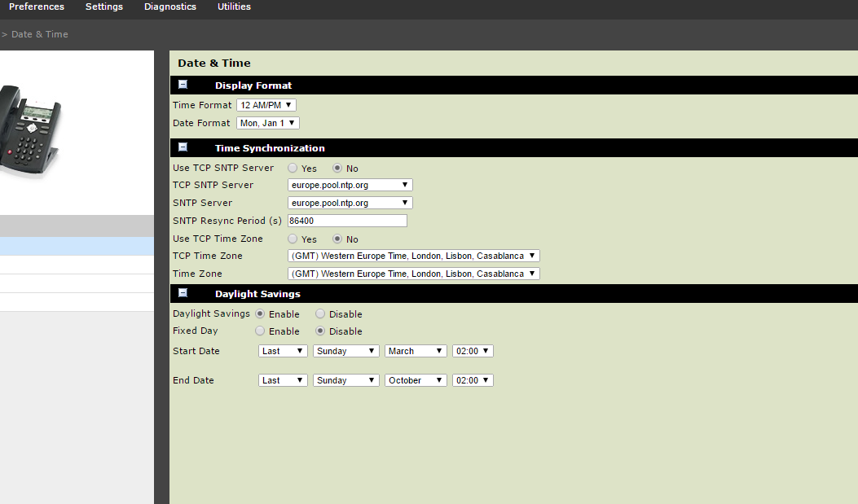Open End Date time dropdown
The height and width of the screenshot is (504, 858).
(473, 380)
